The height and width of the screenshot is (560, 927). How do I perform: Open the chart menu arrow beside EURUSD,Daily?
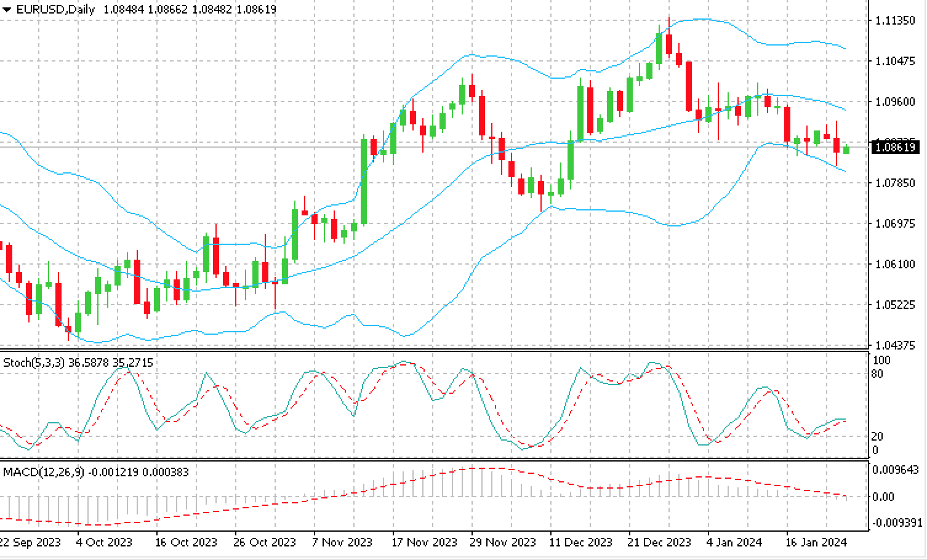coord(7,10)
